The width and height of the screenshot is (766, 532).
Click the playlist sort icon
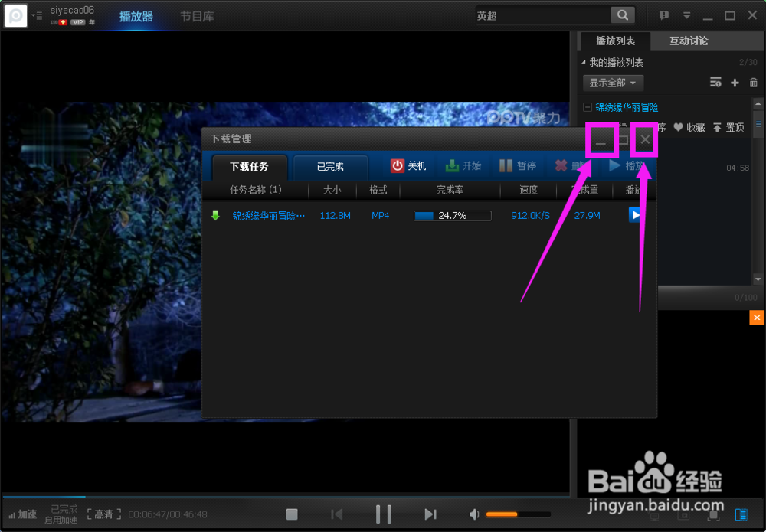pos(715,83)
